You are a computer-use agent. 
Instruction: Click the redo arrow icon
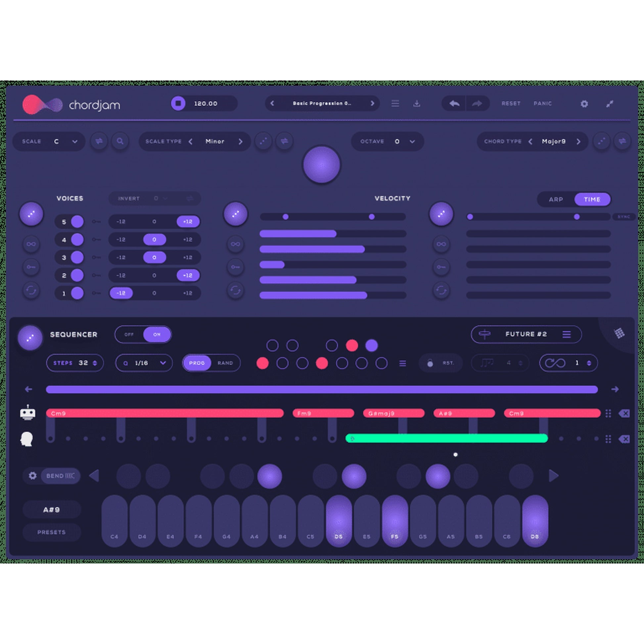pos(477,104)
